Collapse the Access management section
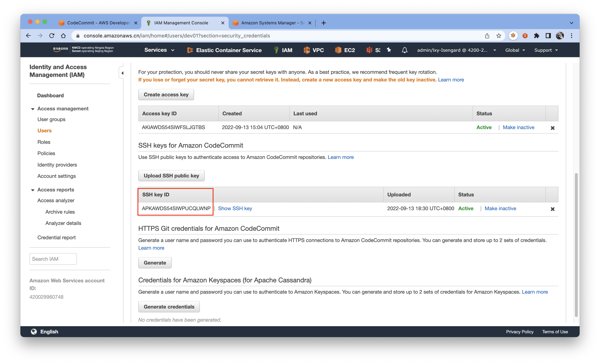Image resolution: width=600 pixels, height=364 pixels. (33, 109)
